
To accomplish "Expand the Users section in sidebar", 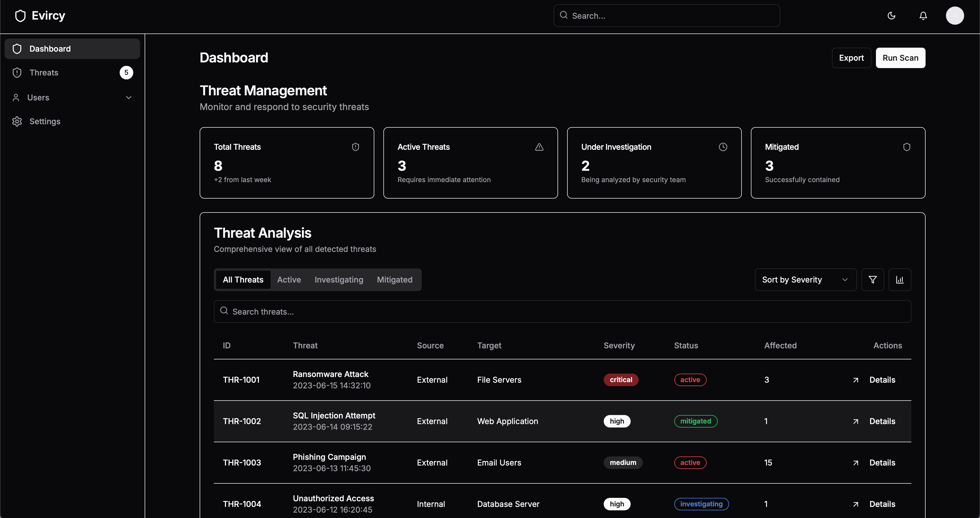I will pyautogui.click(x=128, y=97).
